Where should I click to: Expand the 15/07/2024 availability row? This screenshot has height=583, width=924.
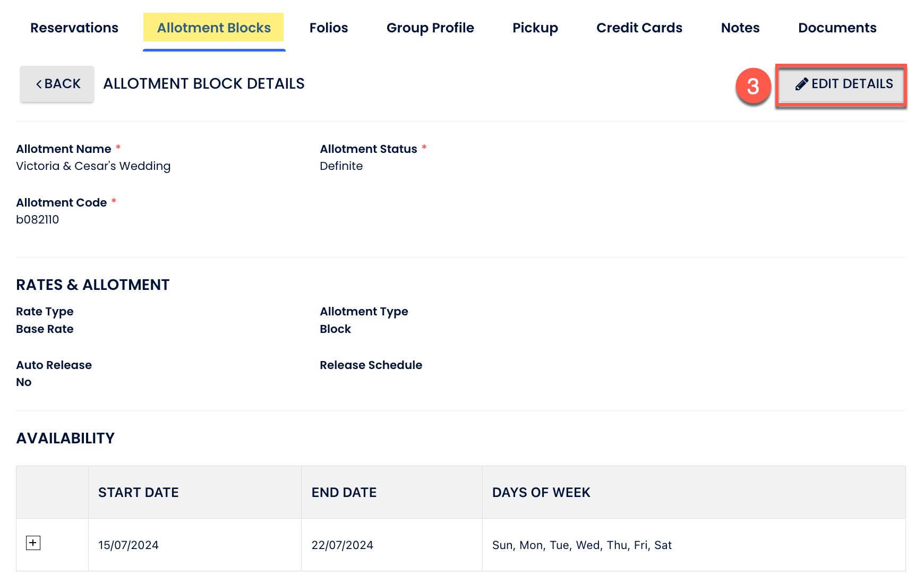tap(33, 543)
